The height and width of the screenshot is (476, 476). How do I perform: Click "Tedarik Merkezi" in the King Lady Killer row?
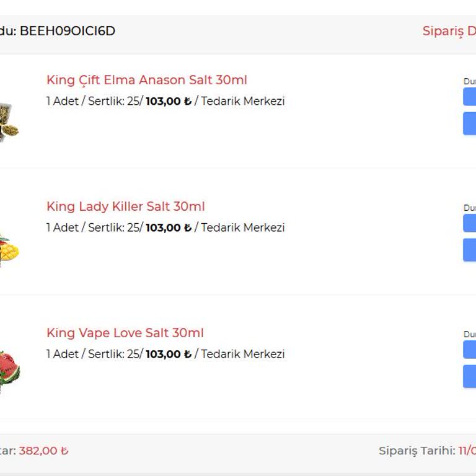[x=242, y=228]
